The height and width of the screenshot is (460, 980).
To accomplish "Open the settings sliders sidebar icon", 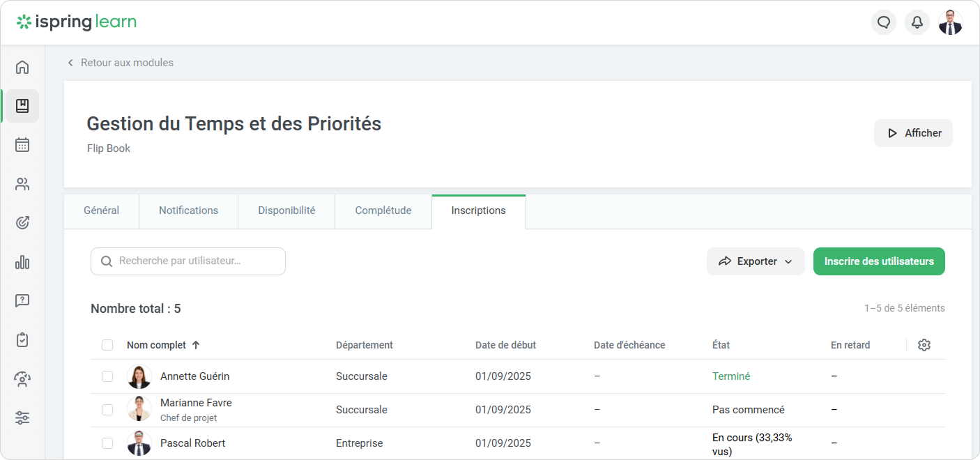I will (x=22, y=418).
